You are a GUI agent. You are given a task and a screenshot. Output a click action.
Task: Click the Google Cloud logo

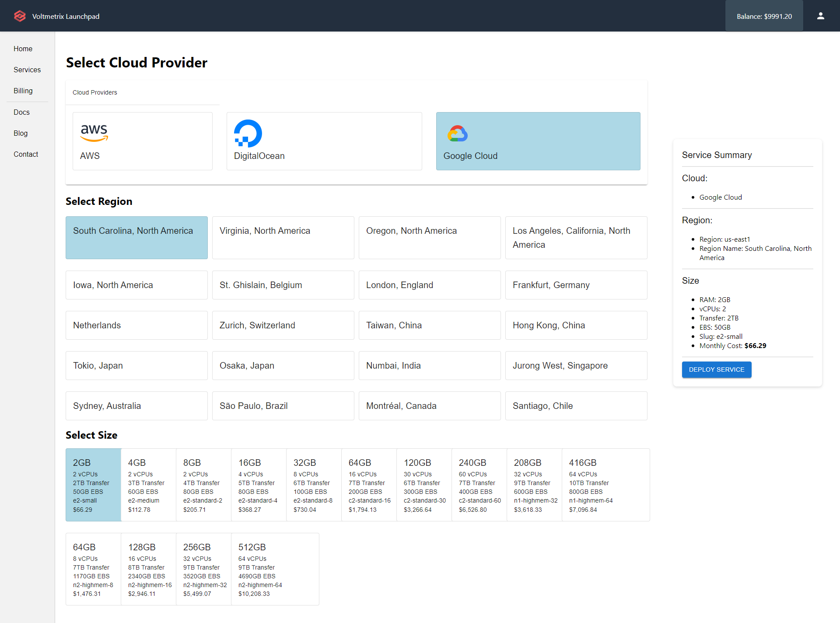click(457, 134)
